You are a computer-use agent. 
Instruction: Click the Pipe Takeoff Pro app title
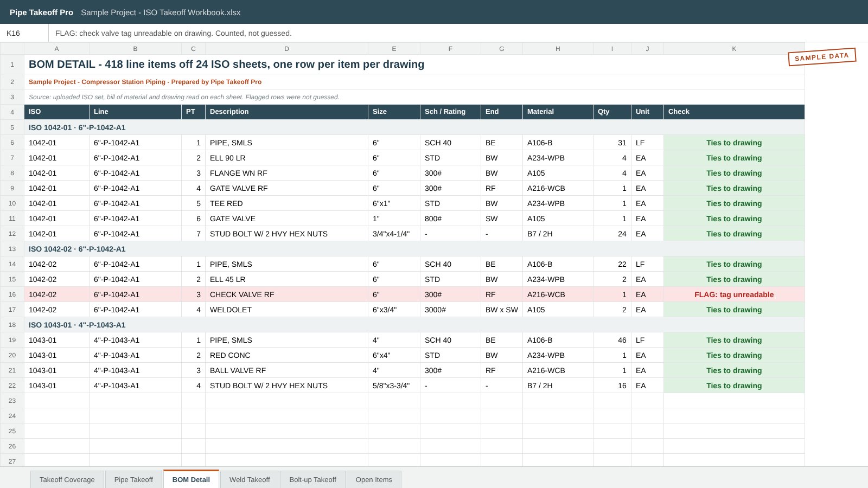(41, 12)
